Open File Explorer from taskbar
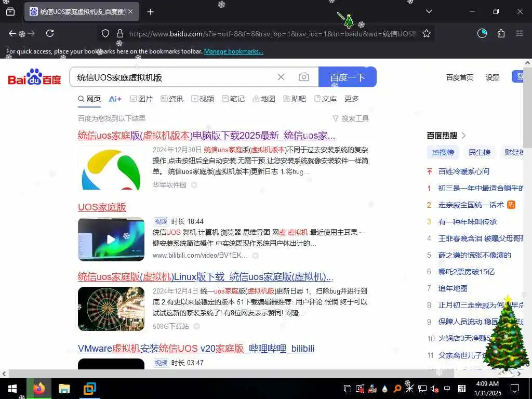The width and height of the screenshot is (532, 399). [64, 389]
